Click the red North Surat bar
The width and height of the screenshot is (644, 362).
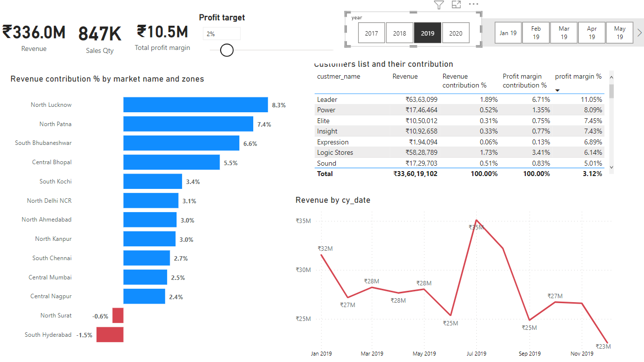click(x=118, y=316)
